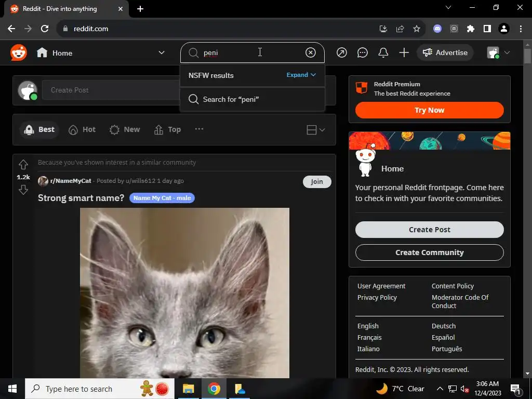Switch language to Português

447,349
